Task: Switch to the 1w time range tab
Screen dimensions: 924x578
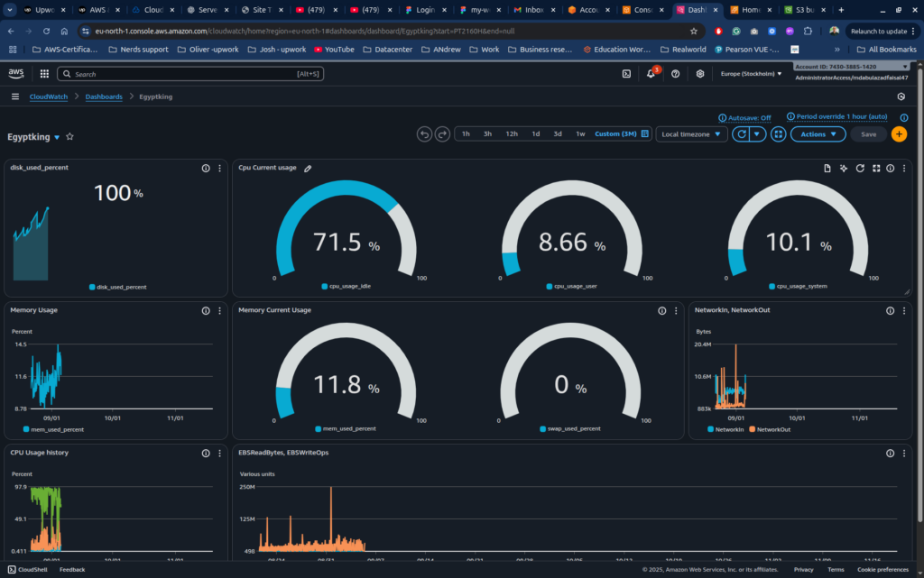Action: (x=578, y=133)
